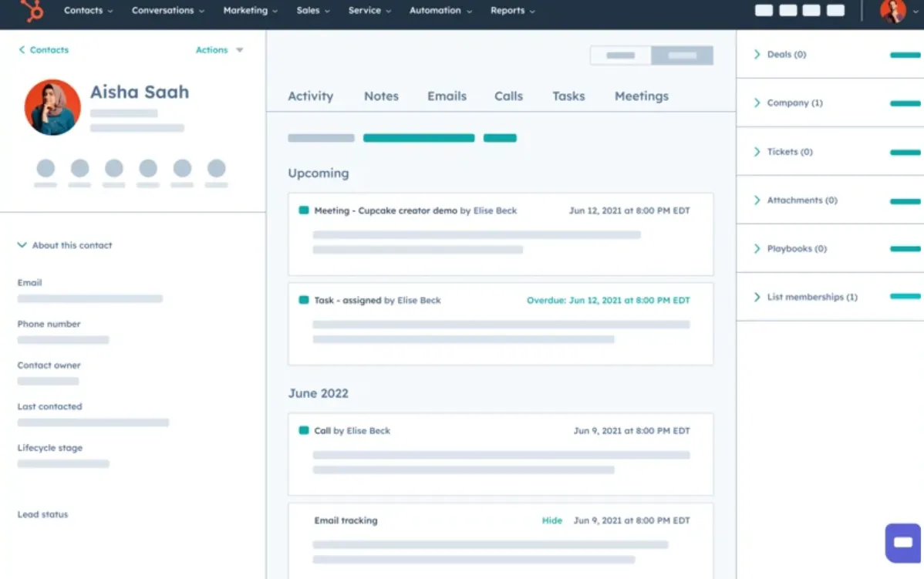Screen dimensions: 924x579
Task: Click the 'Lead status' label
Action: (42, 514)
